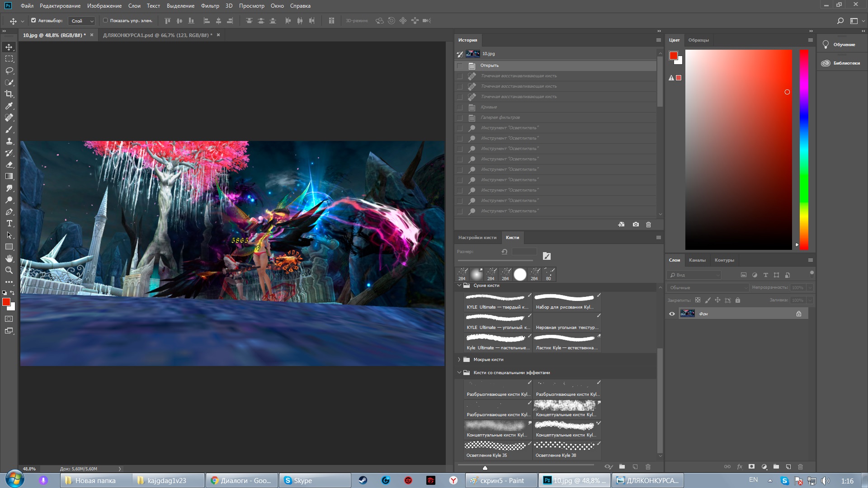Open layer filter Вид dropdown
868x488 pixels.
pos(694,275)
